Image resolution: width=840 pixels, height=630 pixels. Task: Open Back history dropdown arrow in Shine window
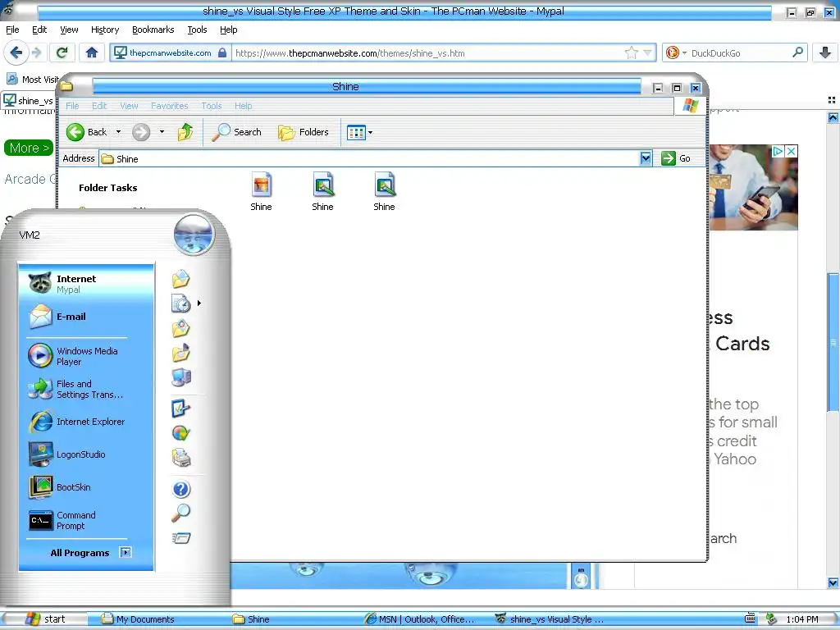click(x=118, y=132)
